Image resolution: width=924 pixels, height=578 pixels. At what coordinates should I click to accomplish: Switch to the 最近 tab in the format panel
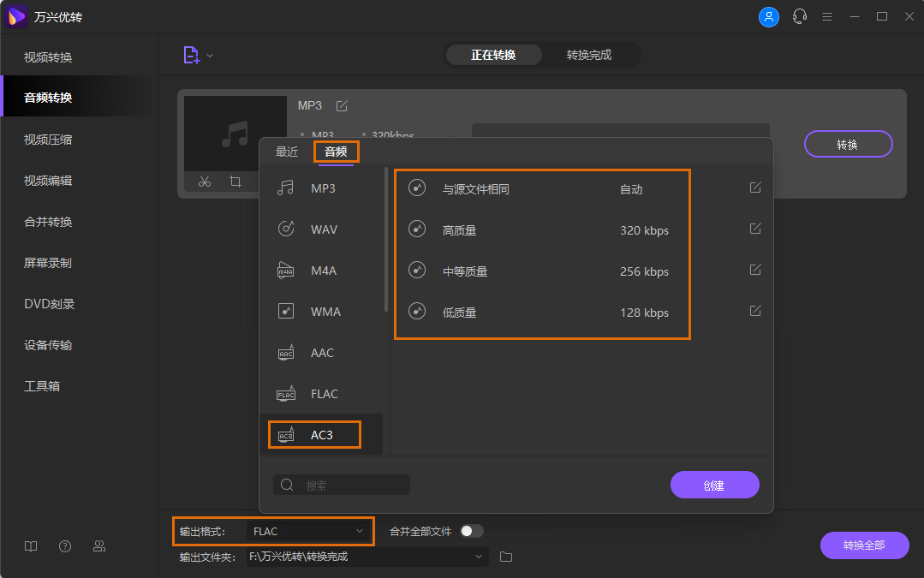coord(287,151)
